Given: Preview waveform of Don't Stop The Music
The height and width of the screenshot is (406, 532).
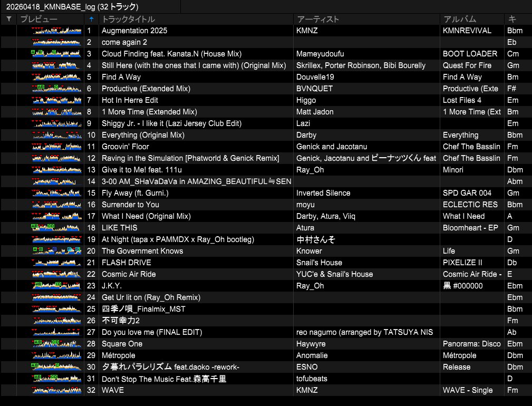Looking at the screenshot, I should point(56,379).
